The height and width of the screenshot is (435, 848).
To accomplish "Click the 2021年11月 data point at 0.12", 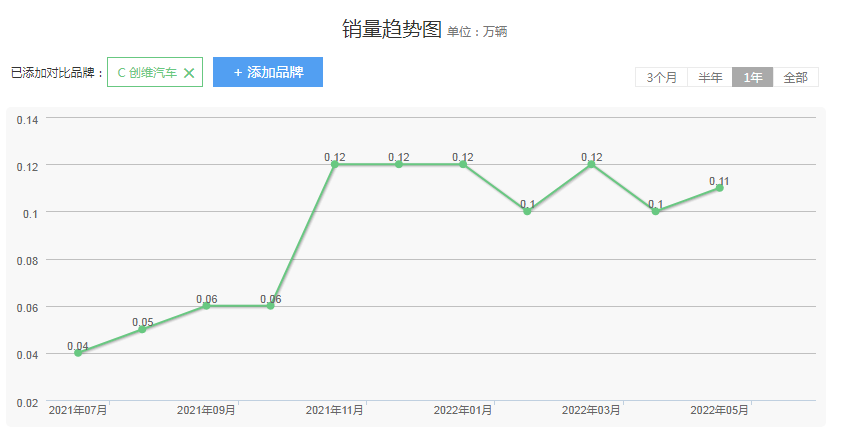I will click(x=335, y=164).
